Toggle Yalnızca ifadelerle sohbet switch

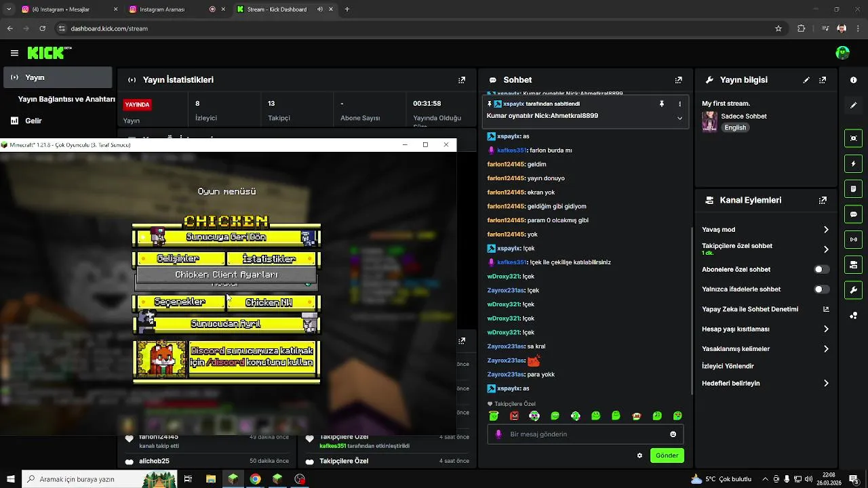821,289
